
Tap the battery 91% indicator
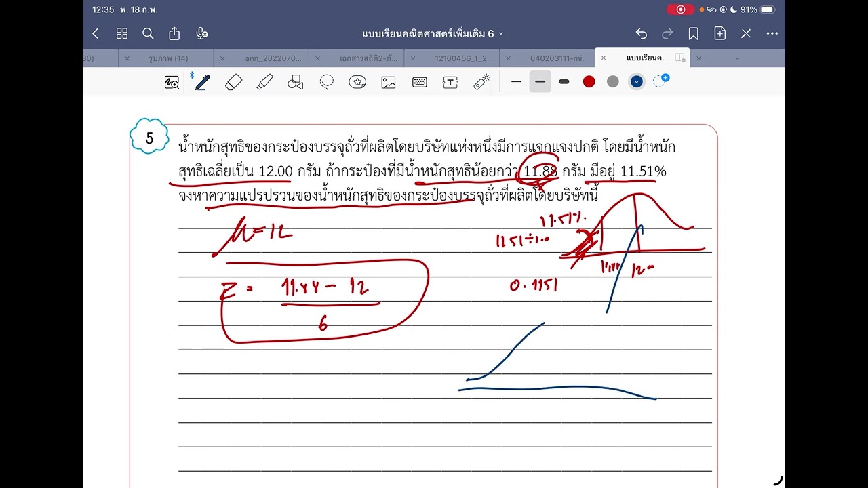point(758,9)
